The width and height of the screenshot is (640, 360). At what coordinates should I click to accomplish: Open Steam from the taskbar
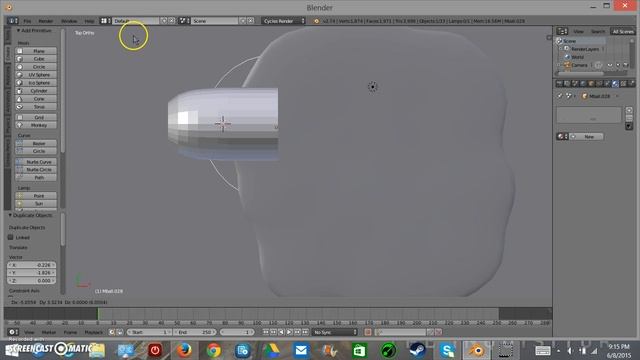(x=418, y=350)
